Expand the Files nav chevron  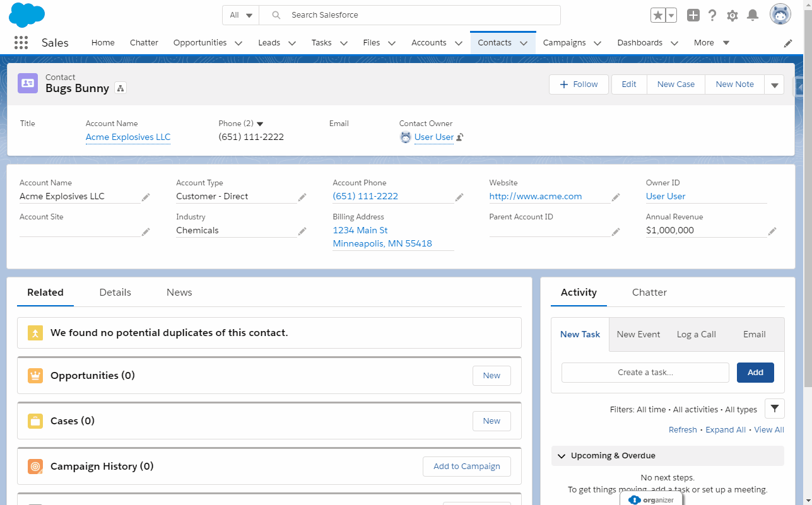(392, 43)
